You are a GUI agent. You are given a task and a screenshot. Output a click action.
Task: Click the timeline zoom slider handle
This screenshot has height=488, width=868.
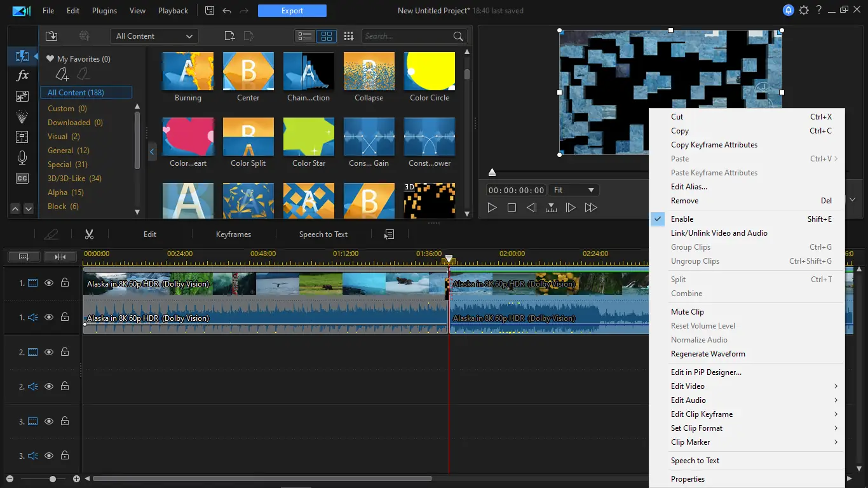[x=53, y=479]
